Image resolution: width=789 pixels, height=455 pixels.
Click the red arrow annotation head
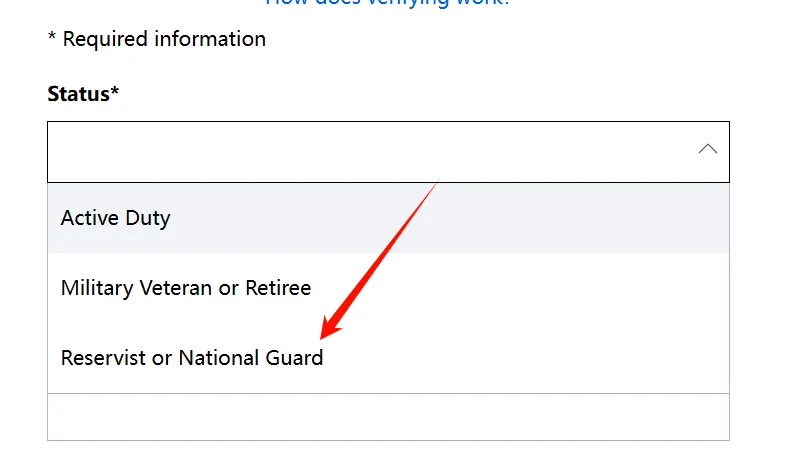[x=328, y=330]
